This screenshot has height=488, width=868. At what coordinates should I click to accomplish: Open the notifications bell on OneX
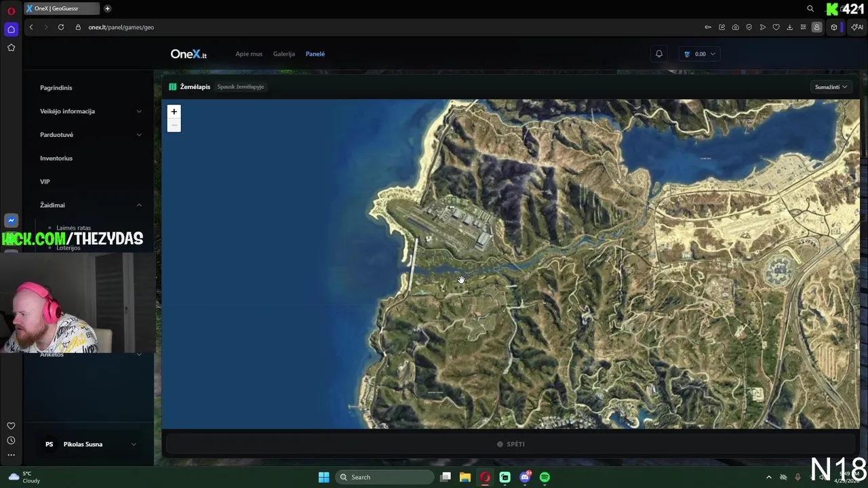tap(658, 54)
